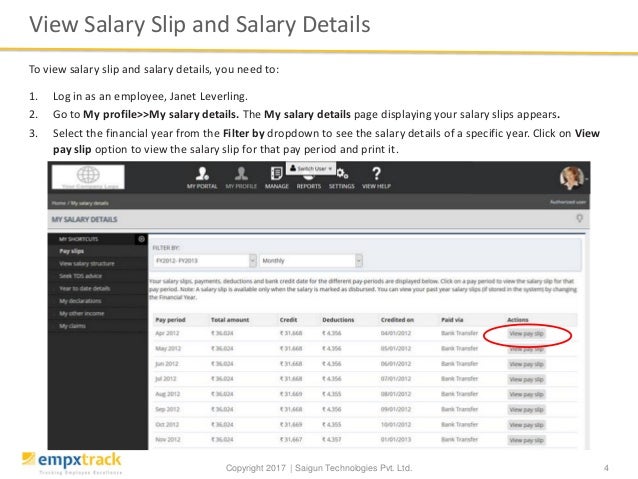Screen dimensions: 638x479
Task: Open Seek TDS advice shortcut
Action: (x=81, y=276)
